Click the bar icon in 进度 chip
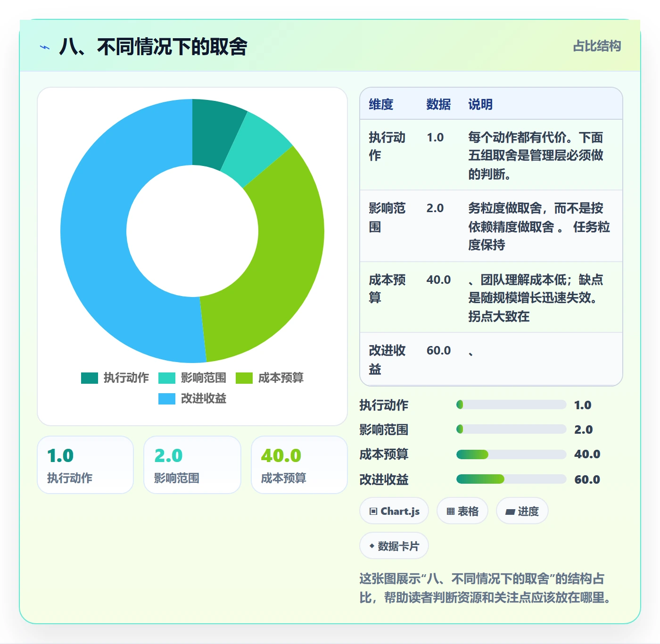The image size is (660, 644). (x=510, y=512)
